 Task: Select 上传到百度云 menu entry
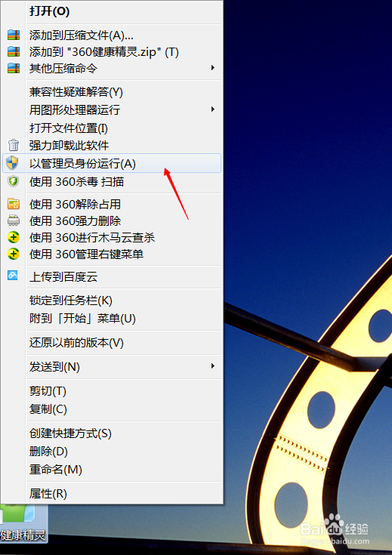112,276
